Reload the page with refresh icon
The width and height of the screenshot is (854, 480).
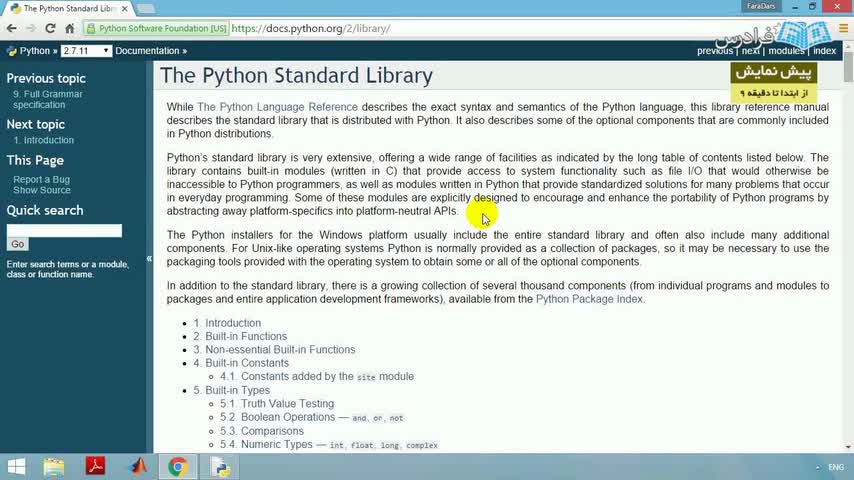(x=50, y=28)
